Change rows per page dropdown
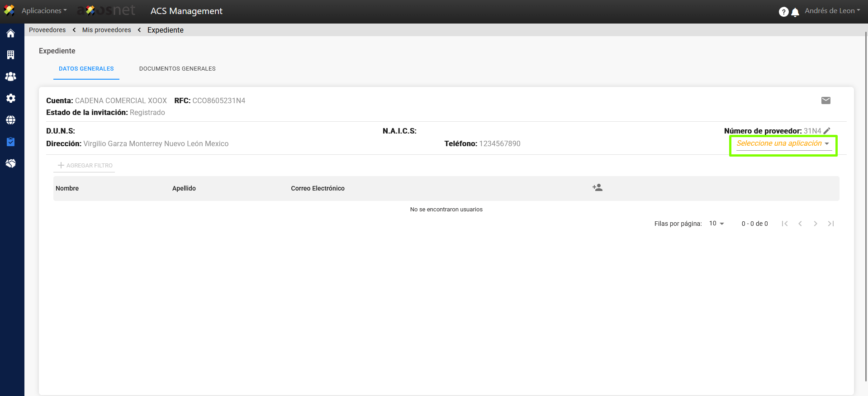 [716, 224]
